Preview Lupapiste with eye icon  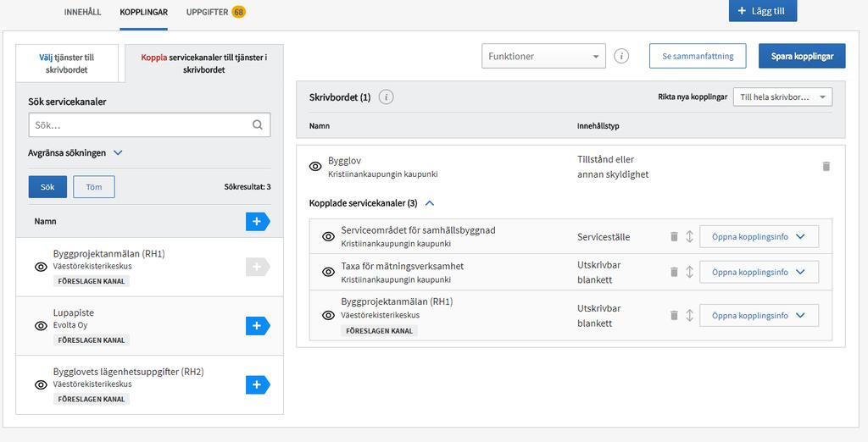coord(41,326)
